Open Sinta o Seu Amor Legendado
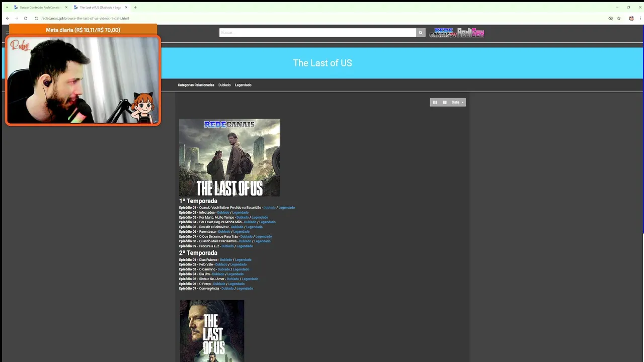Screen dimensions: 644x362 (250, 279)
